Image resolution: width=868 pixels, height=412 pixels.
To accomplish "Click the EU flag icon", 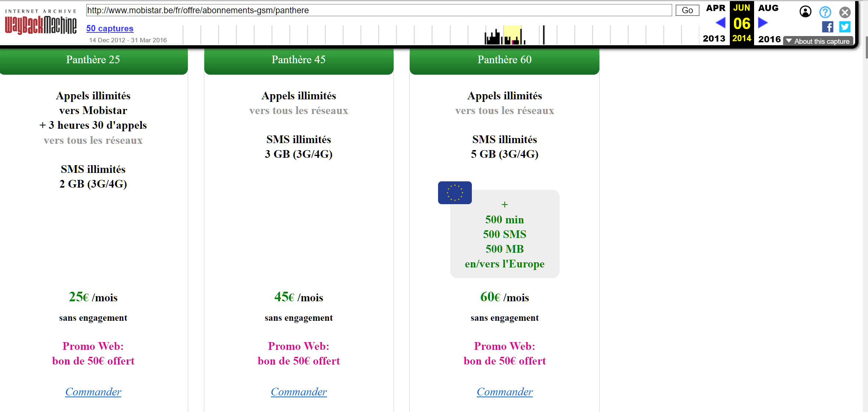I will [455, 192].
